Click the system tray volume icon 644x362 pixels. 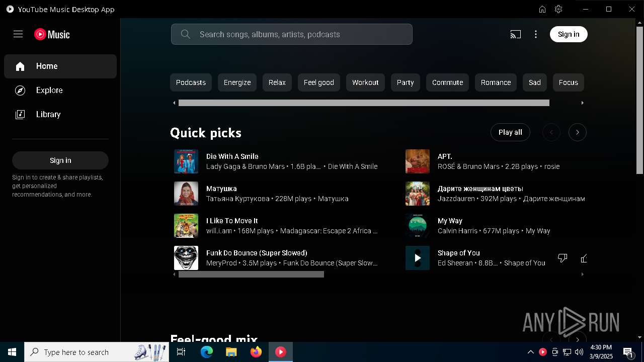click(579, 352)
